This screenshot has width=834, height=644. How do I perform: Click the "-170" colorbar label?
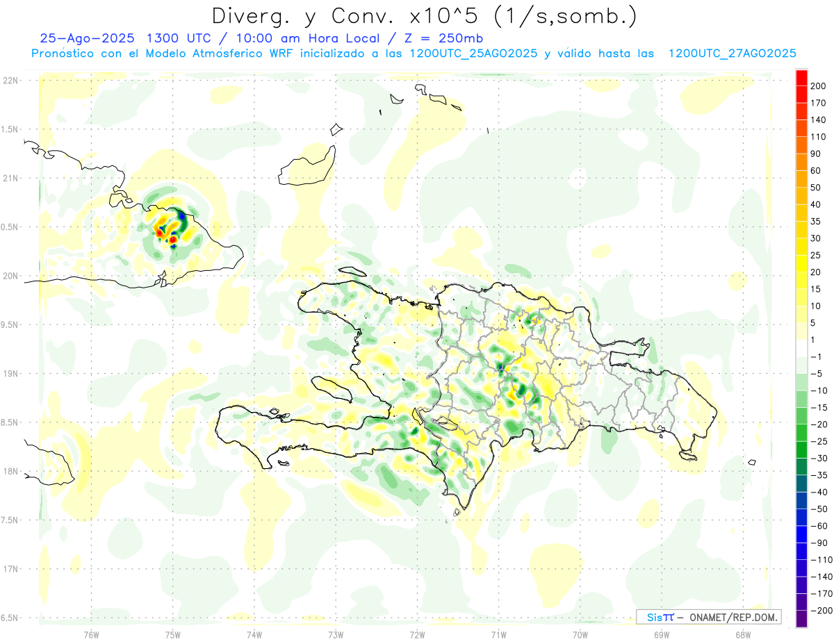(x=821, y=594)
